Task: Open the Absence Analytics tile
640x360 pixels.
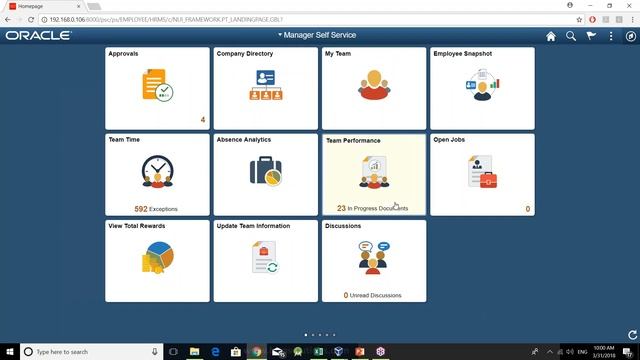Action: tap(265, 175)
